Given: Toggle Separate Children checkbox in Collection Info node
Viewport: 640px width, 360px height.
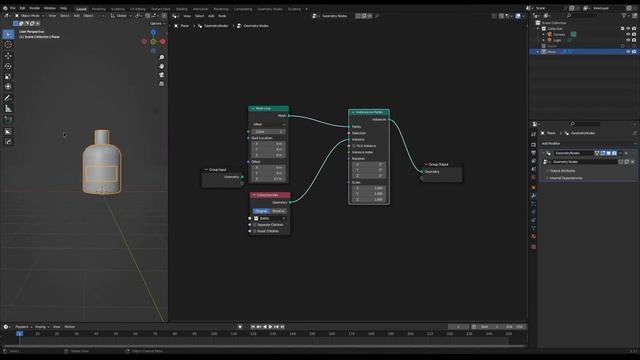Looking at the screenshot, I should tap(255, 225).
